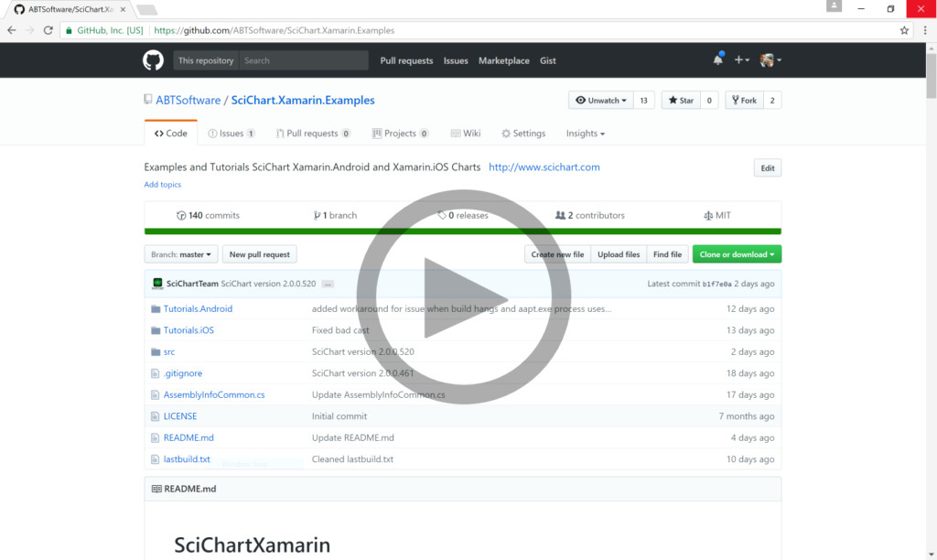937x560 pixels.
Task: Open Gist in the top navigation
Action: [x=548, y=60]
